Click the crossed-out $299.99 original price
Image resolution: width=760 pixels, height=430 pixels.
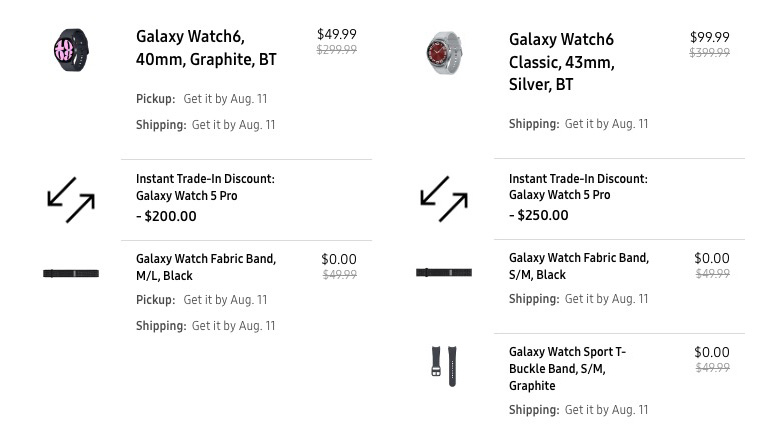[337, 49]
